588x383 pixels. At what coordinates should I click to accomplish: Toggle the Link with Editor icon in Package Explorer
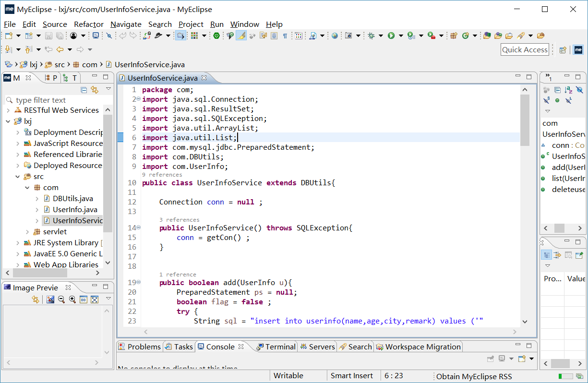point(94,90)
